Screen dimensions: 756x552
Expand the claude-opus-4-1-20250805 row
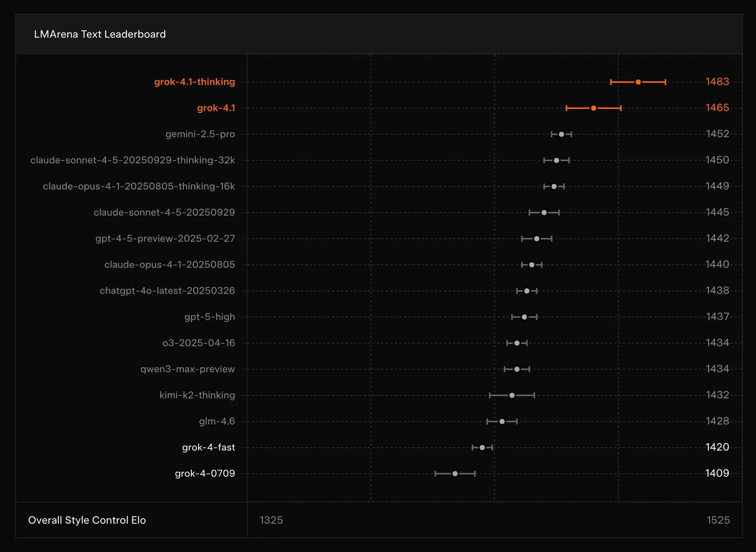(x=170, y=264)
